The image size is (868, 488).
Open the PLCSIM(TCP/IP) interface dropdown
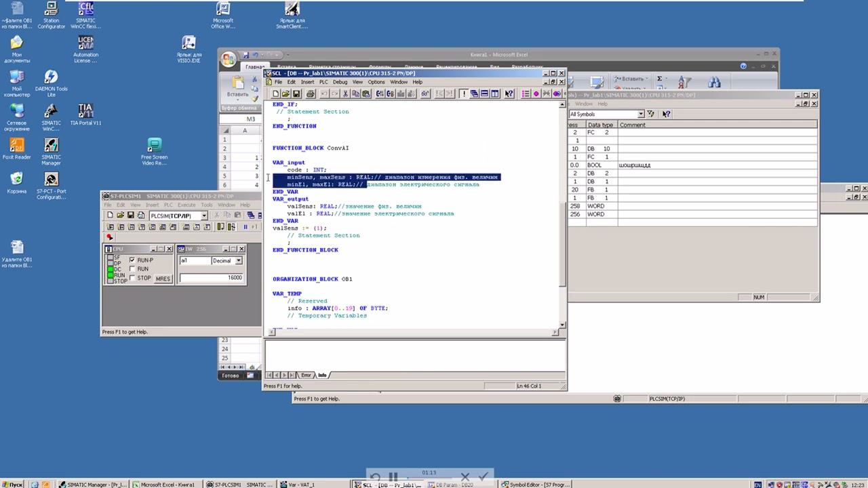coord(203,216)
